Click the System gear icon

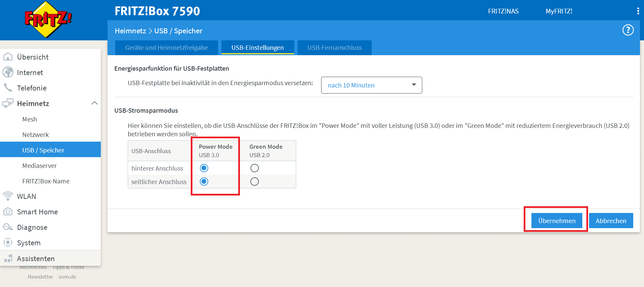click(x=8, y=243)
